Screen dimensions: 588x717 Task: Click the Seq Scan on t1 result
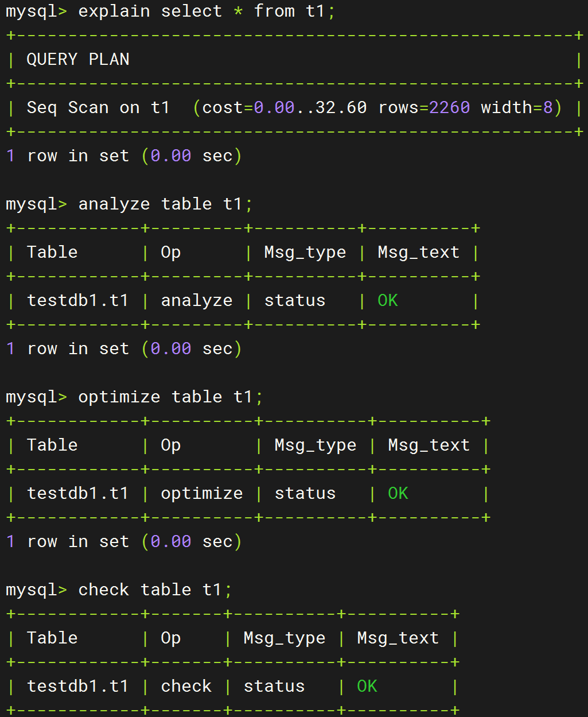point(98,107)
